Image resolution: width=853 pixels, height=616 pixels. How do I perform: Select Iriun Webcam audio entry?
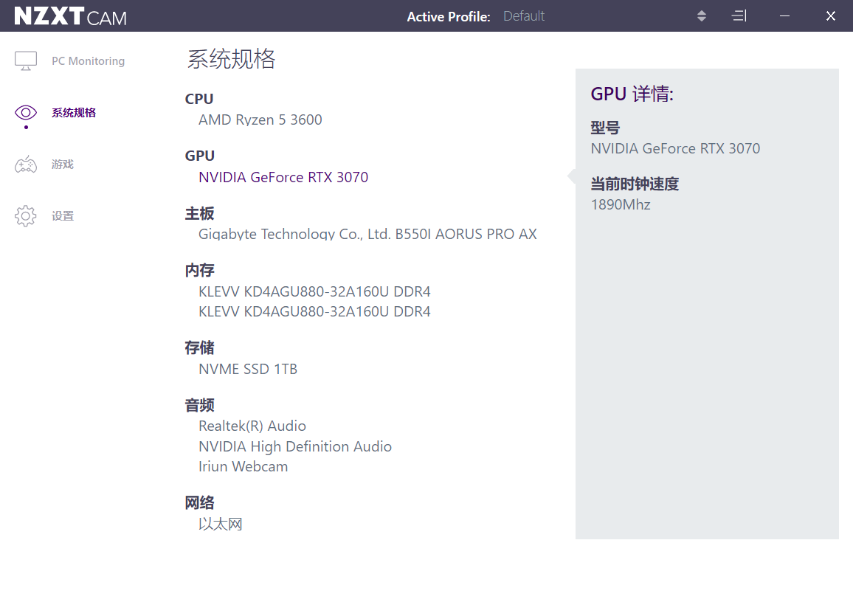[x=244, y=466]
